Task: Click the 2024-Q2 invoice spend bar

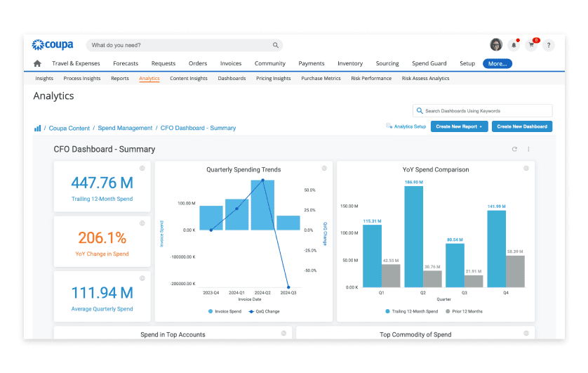Action: pyautogui.click(x=262, y=205)
